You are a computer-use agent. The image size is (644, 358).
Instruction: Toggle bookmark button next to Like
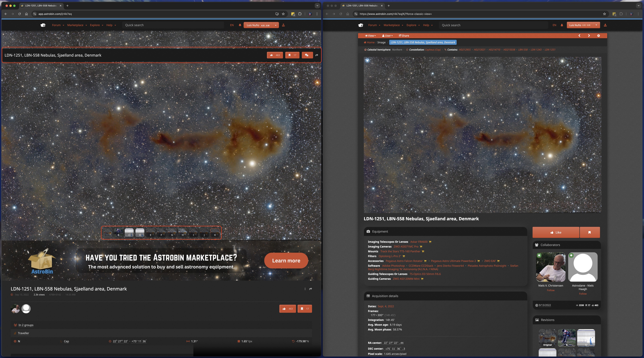(589, 232)
